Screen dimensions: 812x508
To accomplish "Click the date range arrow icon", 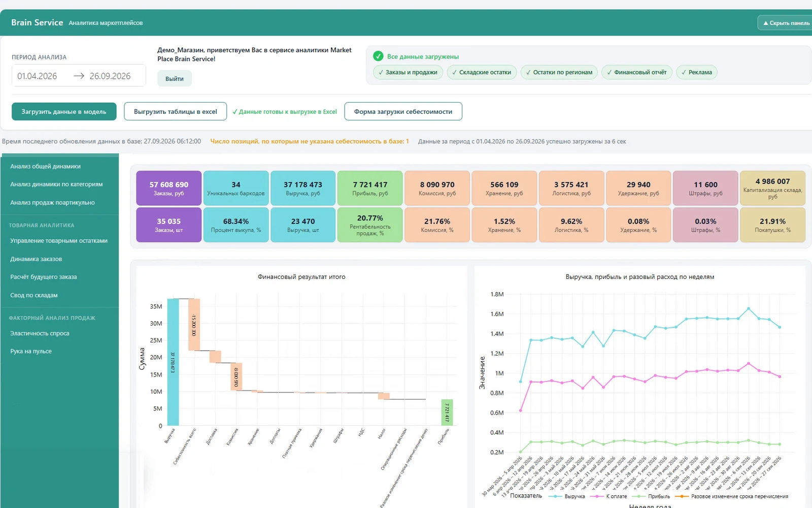I will [79, 76].
